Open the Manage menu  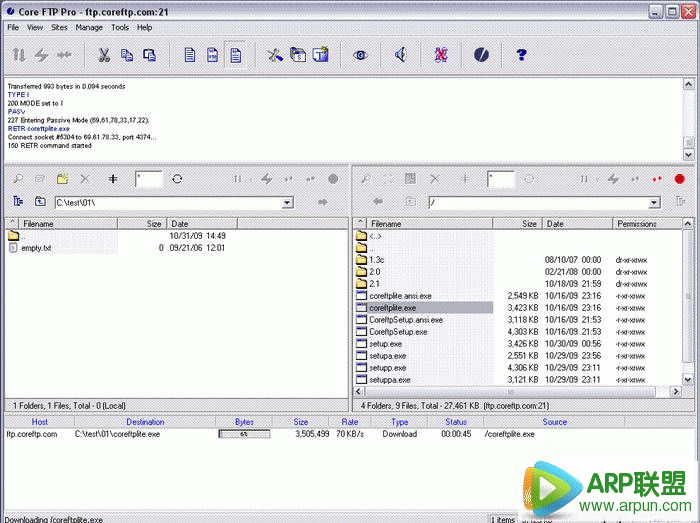click(x=89, y=27)
